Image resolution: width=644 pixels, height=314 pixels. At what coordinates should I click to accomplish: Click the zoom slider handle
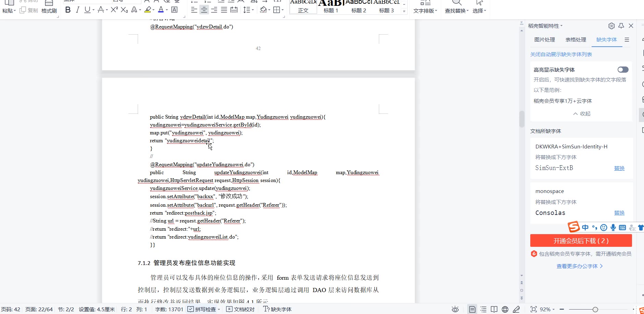pos(595,310)
